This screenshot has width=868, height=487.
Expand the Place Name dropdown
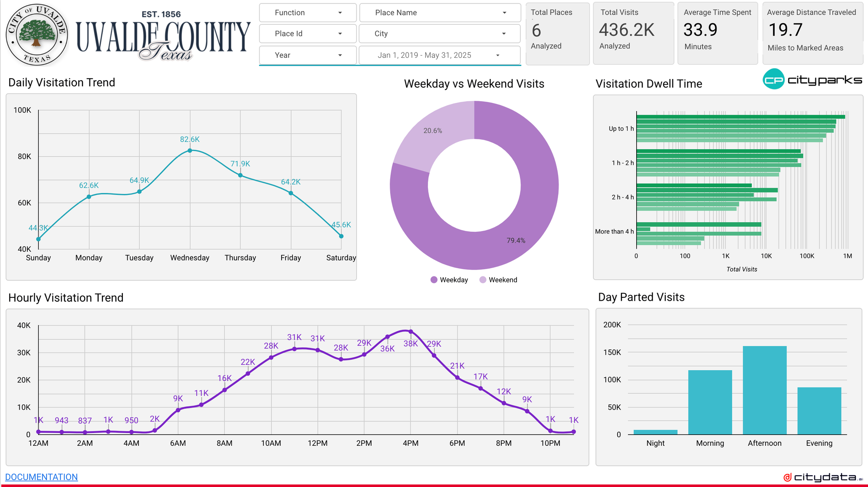pyautogui.click(x=440, y=13)
